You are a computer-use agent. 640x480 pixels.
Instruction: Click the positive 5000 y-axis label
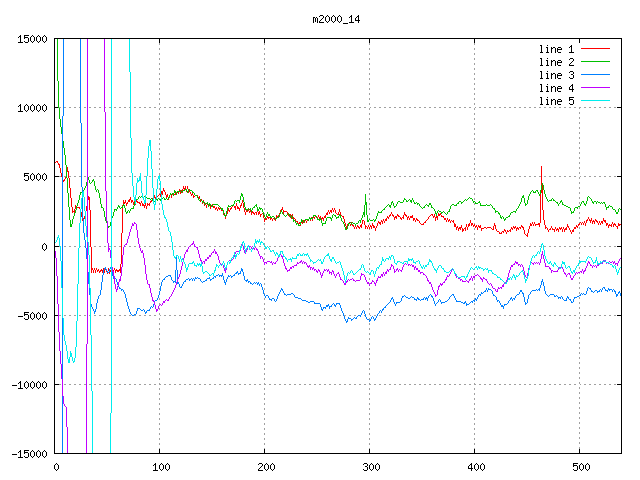[33, 177]
